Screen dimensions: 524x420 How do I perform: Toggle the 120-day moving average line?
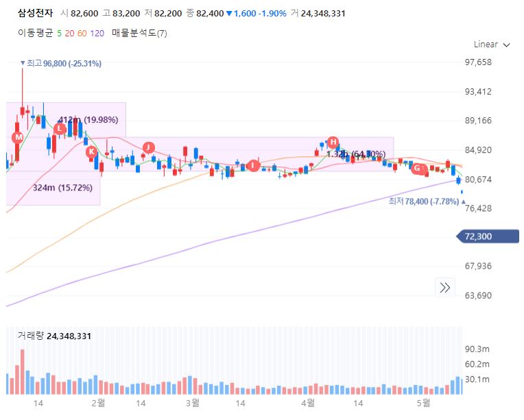[97, 34]
